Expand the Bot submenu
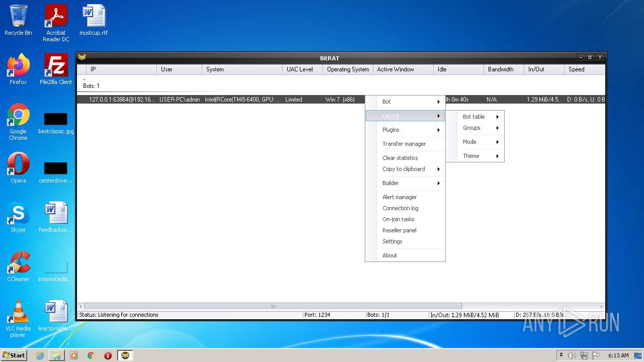The height and width of the screenshot is (362, 644). 406,102
